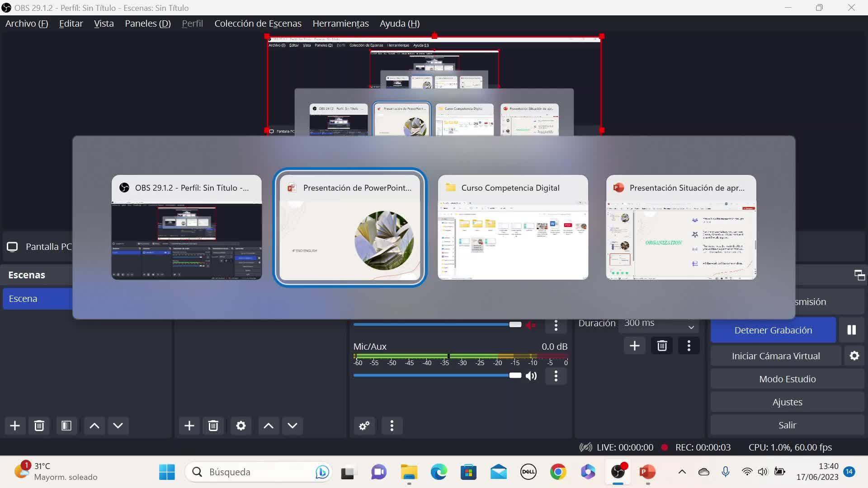
Task: Show hidden system tray icons chevron
Action: [682, 472]
